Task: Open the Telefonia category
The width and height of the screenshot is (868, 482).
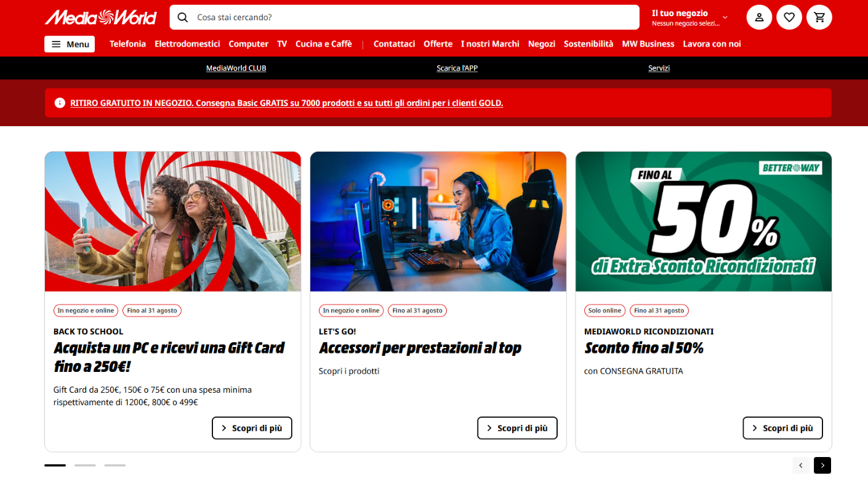Action: (x=127, y=43)
